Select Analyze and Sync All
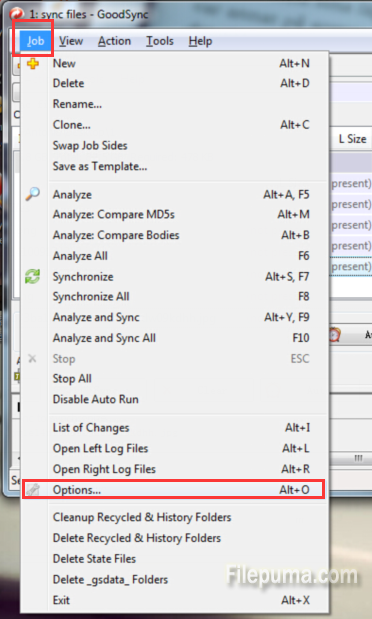 (x=175, y=338)
